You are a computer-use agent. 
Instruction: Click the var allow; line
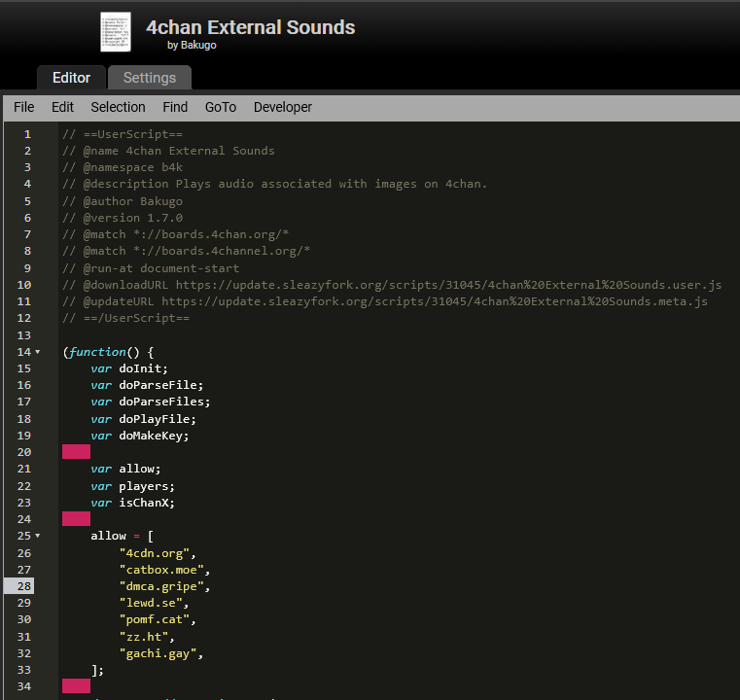pyautogui.click(x=125, y=469)
